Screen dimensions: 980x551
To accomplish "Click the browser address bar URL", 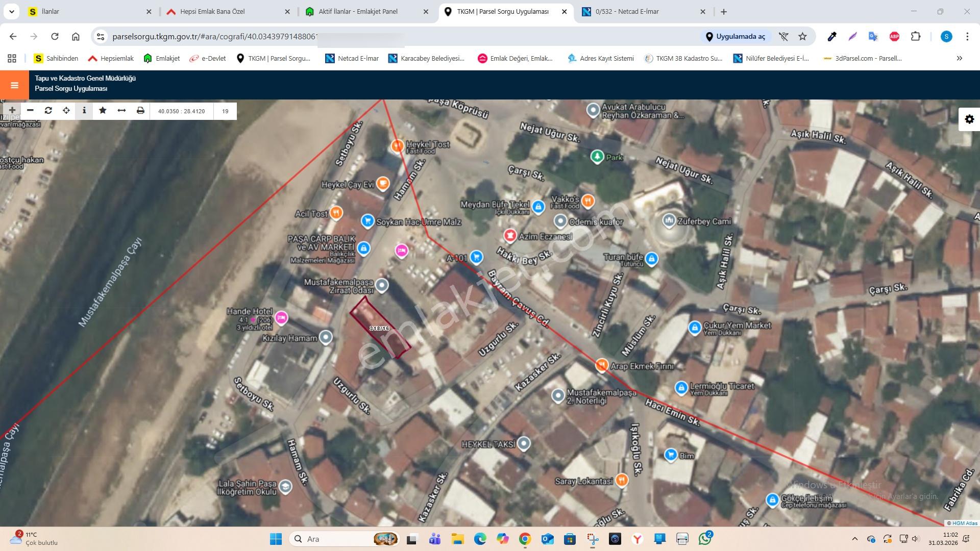I will click(214, 36).
